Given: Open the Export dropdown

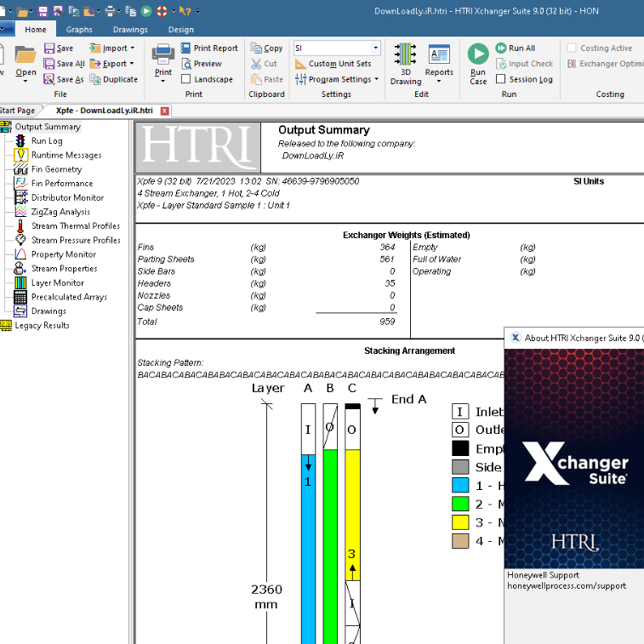Looking at the screenshot, I should point(111,64).
